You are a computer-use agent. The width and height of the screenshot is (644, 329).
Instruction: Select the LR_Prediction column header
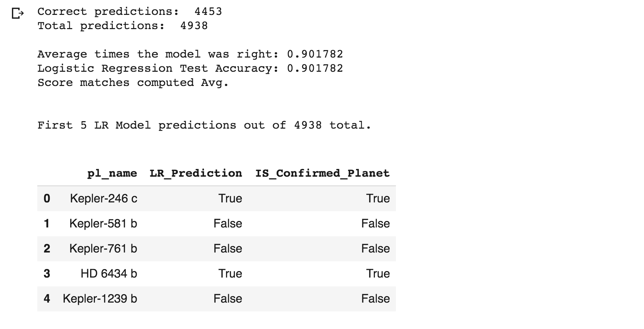pos(196,173)
